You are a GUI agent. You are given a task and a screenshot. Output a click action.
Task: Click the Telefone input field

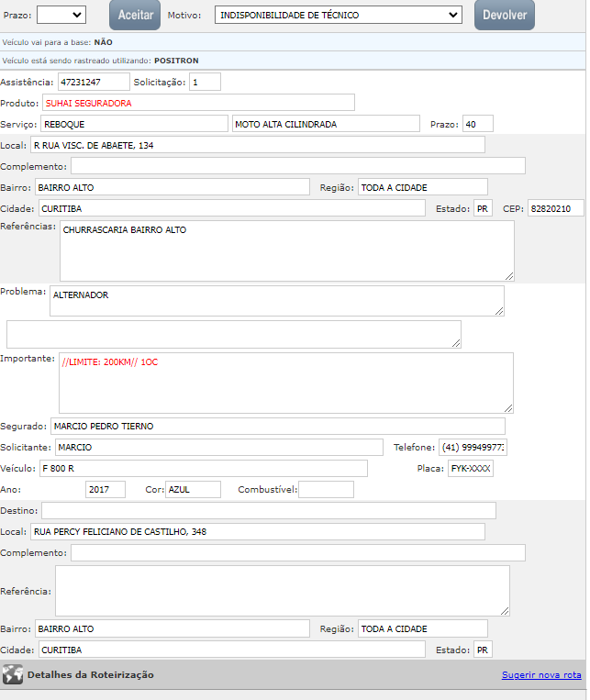pyautogui.click(x=473, y=447)
